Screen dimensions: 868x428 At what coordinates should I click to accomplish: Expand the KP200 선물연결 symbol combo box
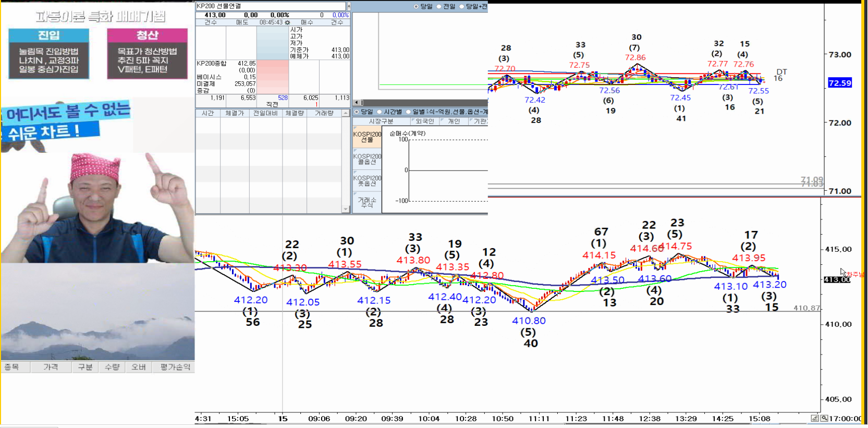click(x=271, y=6)
